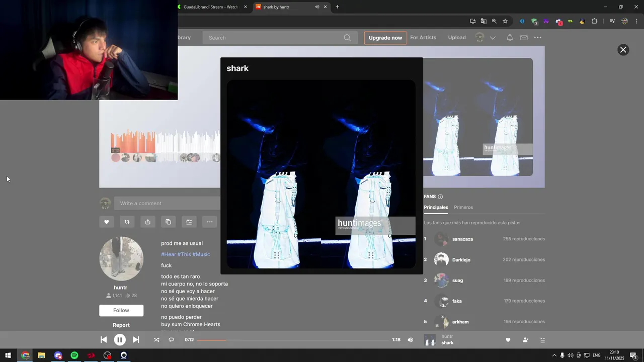Image resolution: width=644 pixels, height=362 pixels.
Task: Open the Windows Start menu
Action: click(x=8, y=355)
